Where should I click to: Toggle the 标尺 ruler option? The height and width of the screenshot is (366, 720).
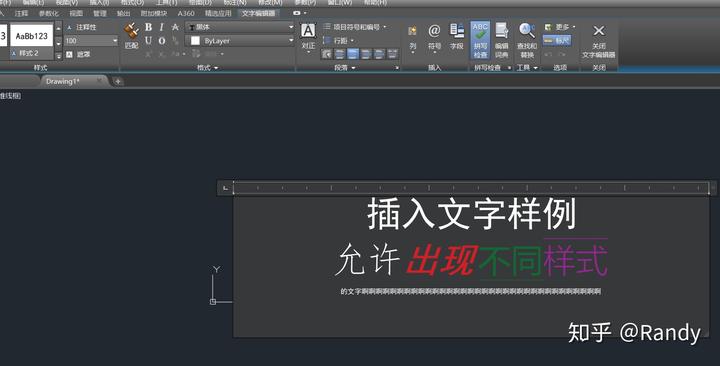tap(557, 40)
